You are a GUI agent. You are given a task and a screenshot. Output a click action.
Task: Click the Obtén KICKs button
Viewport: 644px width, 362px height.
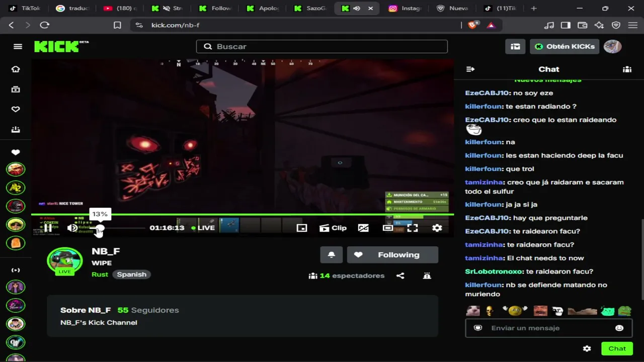[x=565, y=46]
